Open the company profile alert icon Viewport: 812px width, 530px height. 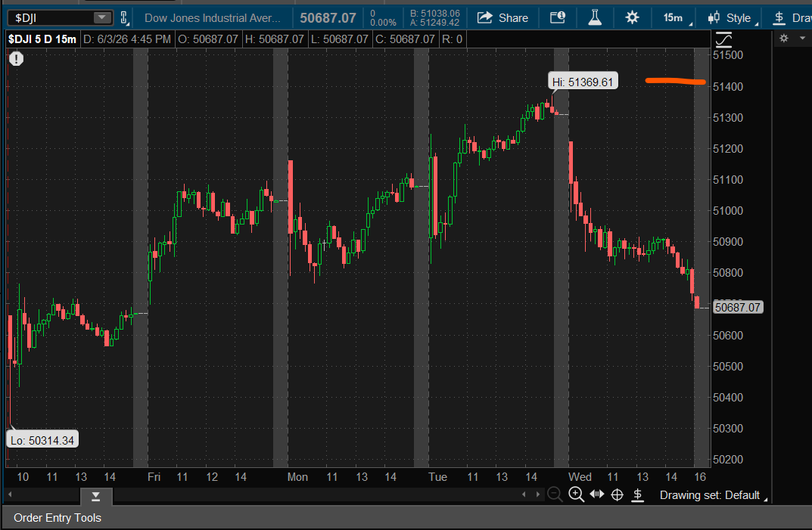coord(558,18)
